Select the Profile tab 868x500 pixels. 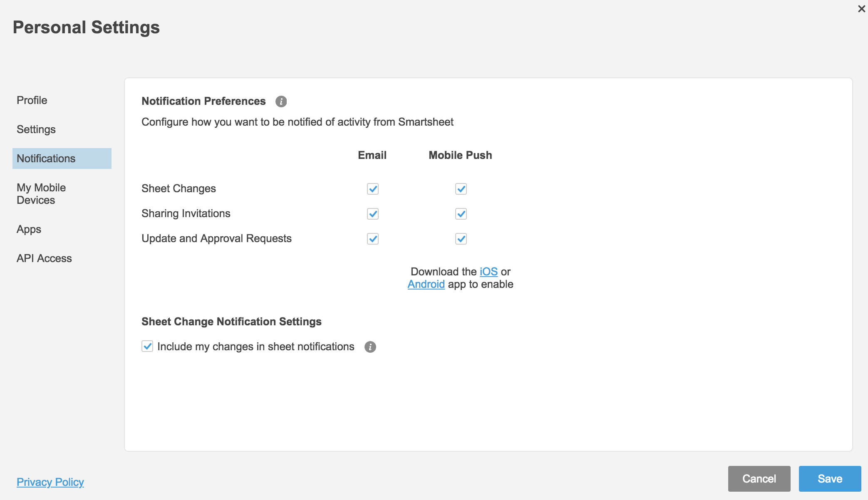tap(32, 100)
